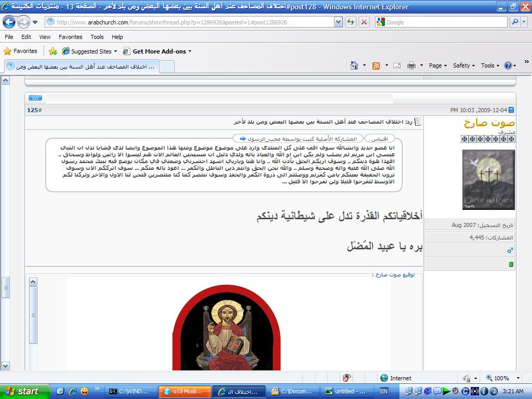Click the Read Mail envelope icon
This screenshot has height=399, width=532.
(x=397, y=65)
